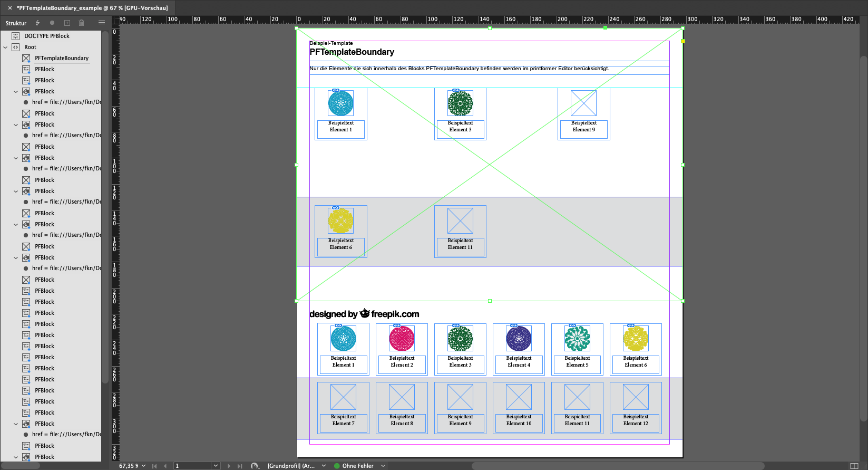Click the yellow corner-options square on frame

coord(683,41)
